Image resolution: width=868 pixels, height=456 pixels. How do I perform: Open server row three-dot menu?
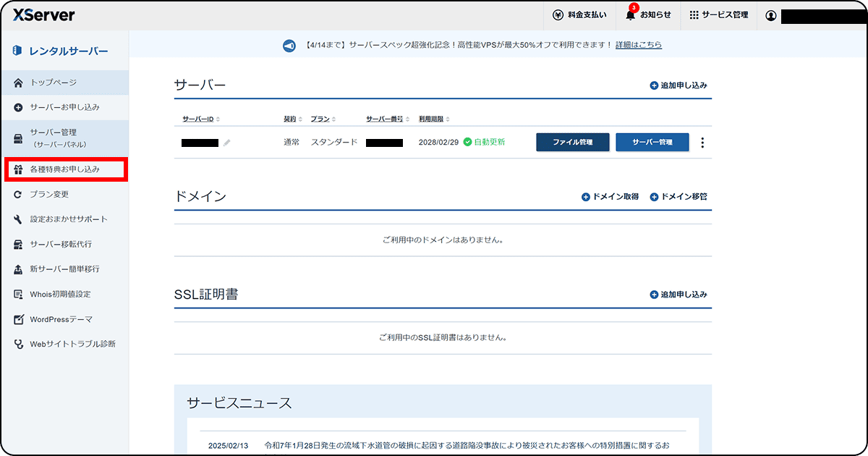click(x=702, y=143)
